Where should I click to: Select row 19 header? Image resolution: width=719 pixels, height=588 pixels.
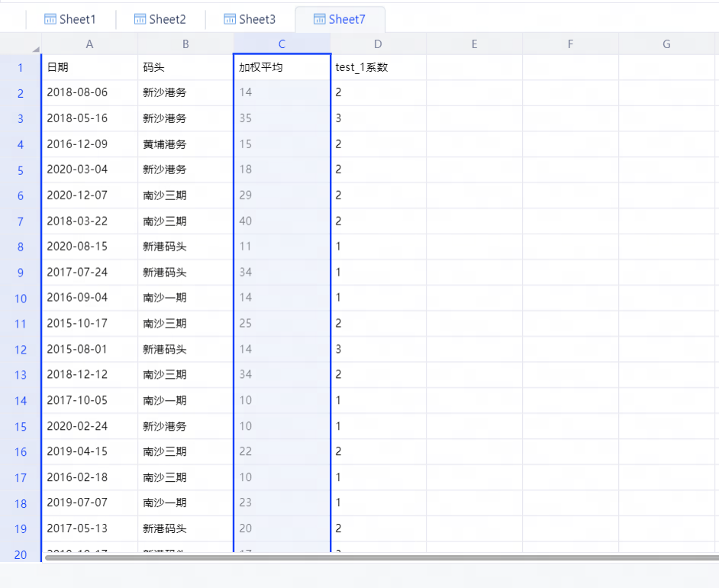click(21, 528)
